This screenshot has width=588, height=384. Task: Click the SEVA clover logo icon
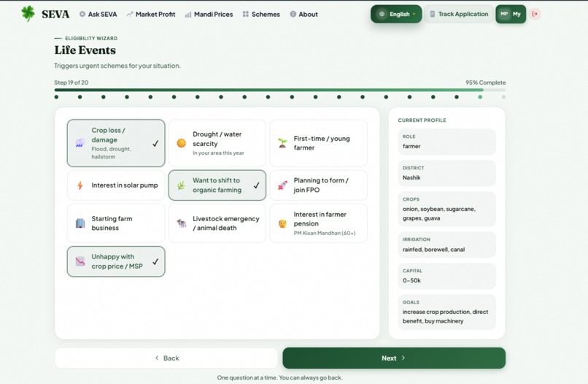28,14
